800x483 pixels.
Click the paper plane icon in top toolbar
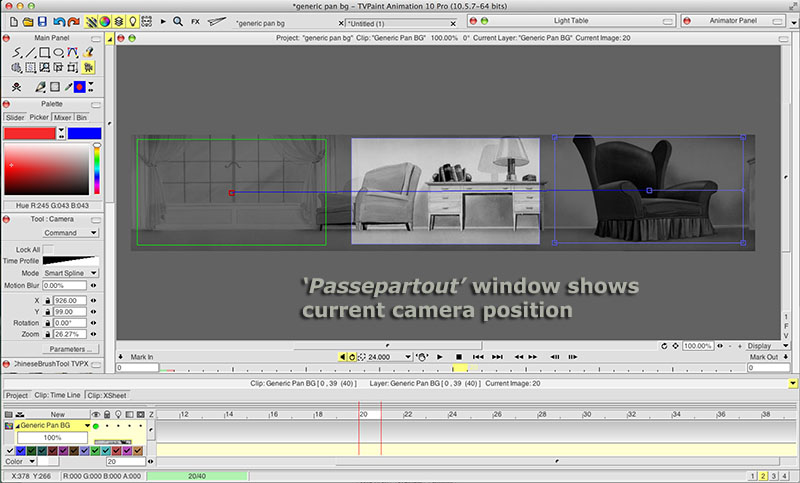(217, 21)
